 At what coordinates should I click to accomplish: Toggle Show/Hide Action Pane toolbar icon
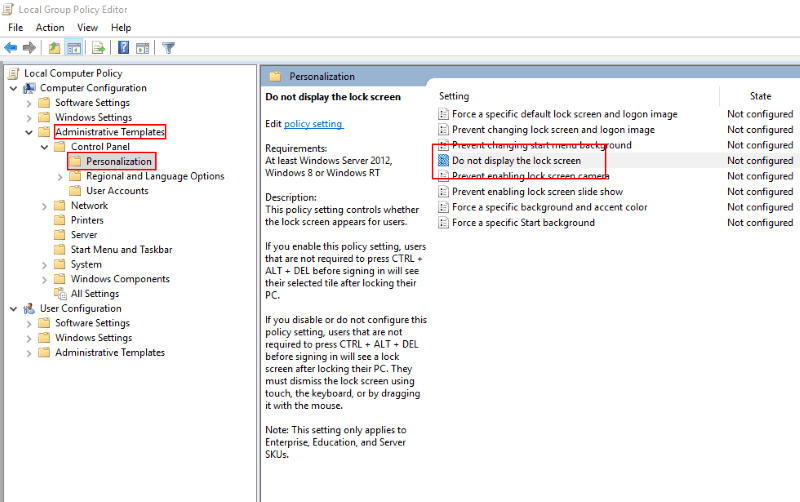pos(143,48)
